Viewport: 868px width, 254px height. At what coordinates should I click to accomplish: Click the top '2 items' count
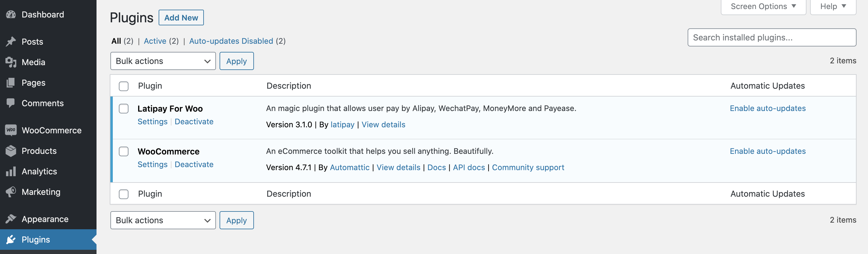point(843,61)
